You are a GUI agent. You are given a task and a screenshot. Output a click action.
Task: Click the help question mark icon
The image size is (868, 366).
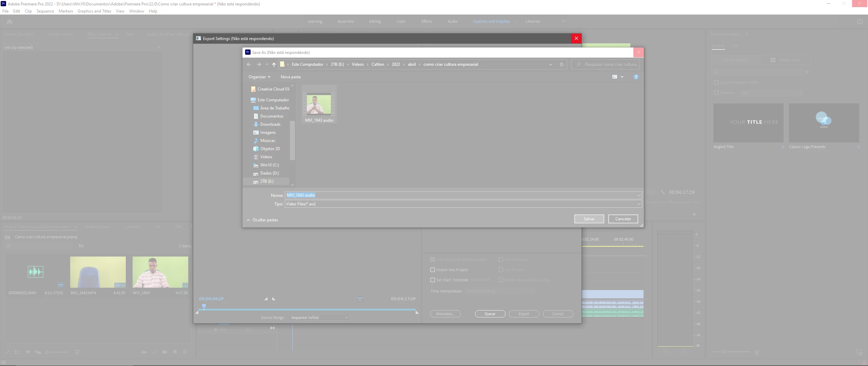coord(636,77)
